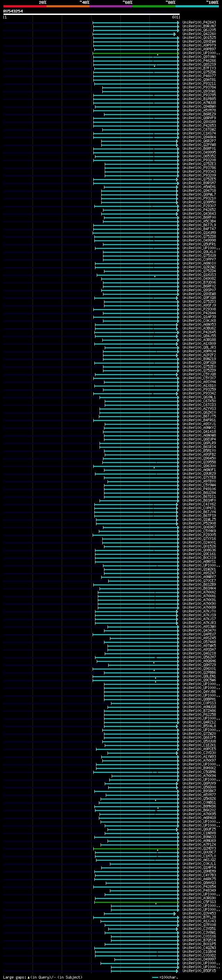Image resolution: width=222 pixels, height=980 pixels.
Task: Select hit UniRef100_Q06967
Action: 199,527
